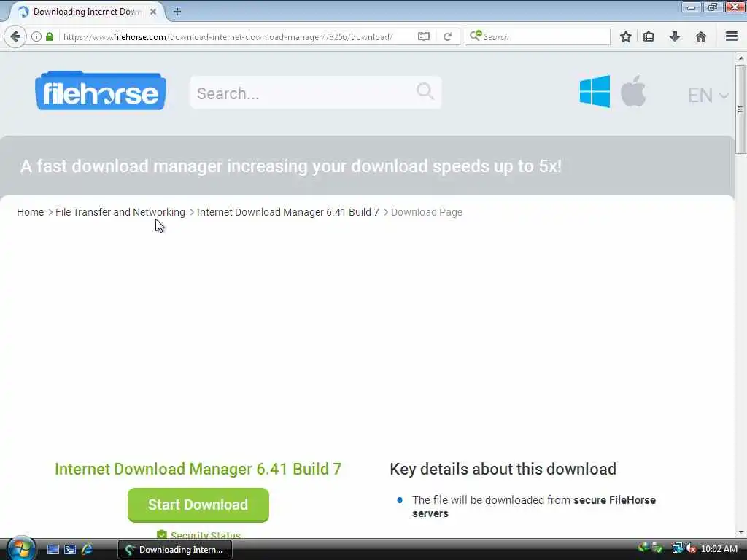
Task: Click the 10:02 AM taskbar clock
Action: pos(719,549)
